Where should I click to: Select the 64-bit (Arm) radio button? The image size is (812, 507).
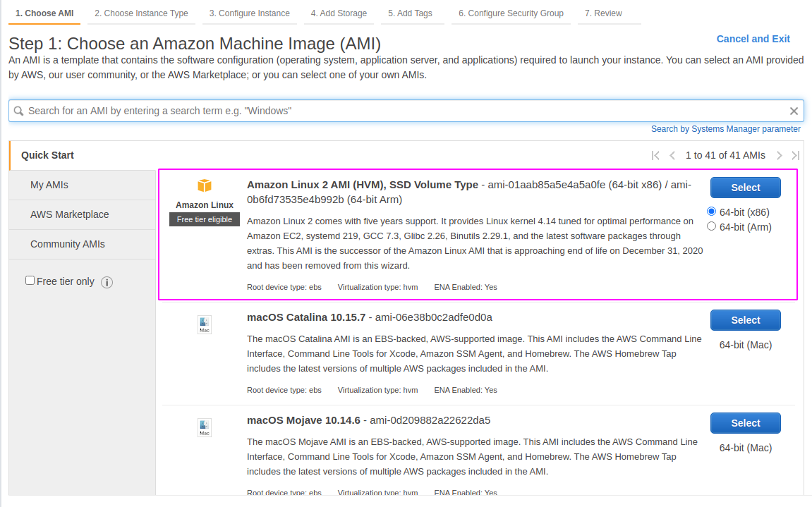[711, 226]
